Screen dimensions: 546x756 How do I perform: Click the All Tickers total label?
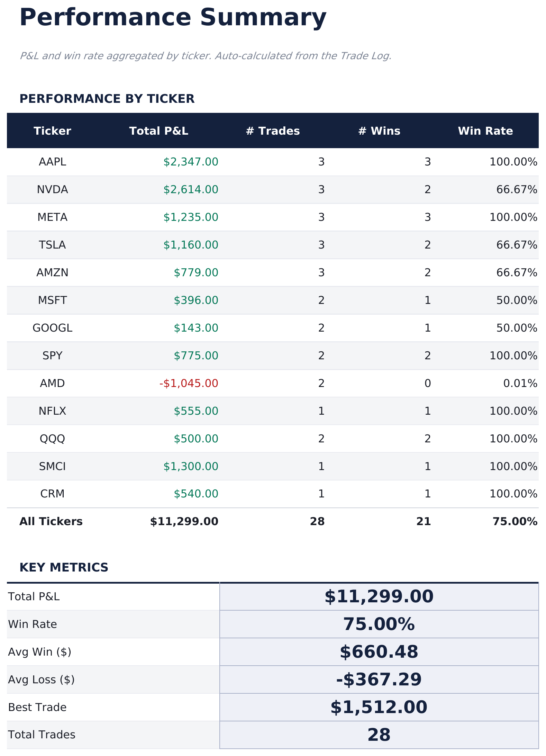coord(51,521)
